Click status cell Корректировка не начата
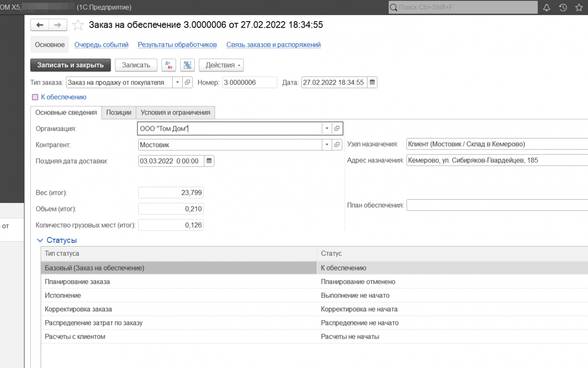 452,309
